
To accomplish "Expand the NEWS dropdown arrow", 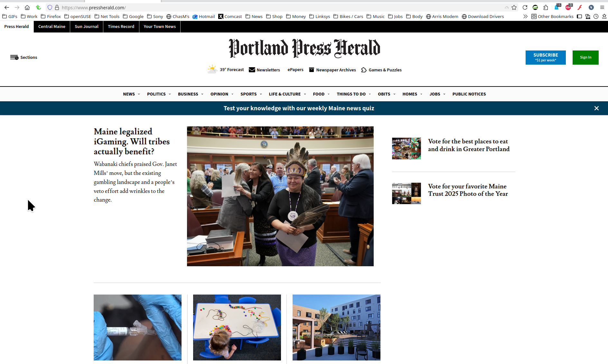I will [139, 94].
